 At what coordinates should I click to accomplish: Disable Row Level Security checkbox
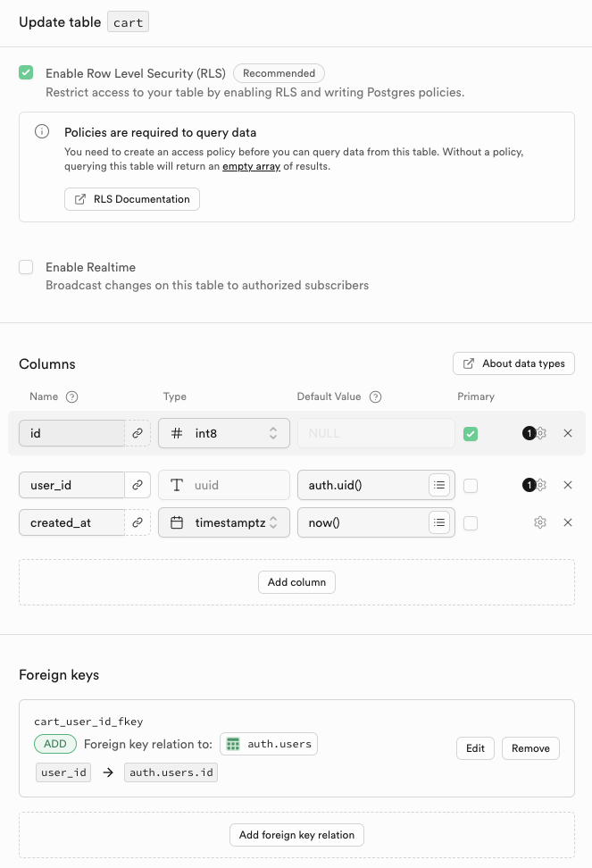[26, 73]
